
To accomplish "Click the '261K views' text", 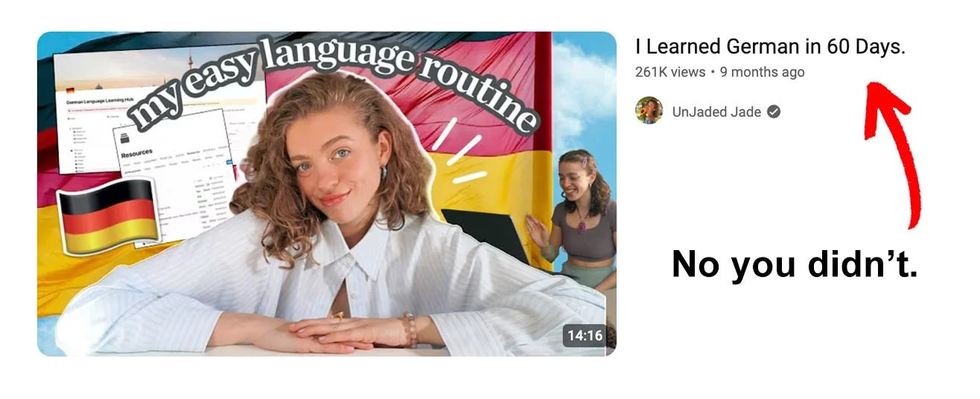I will click(670, 72).
